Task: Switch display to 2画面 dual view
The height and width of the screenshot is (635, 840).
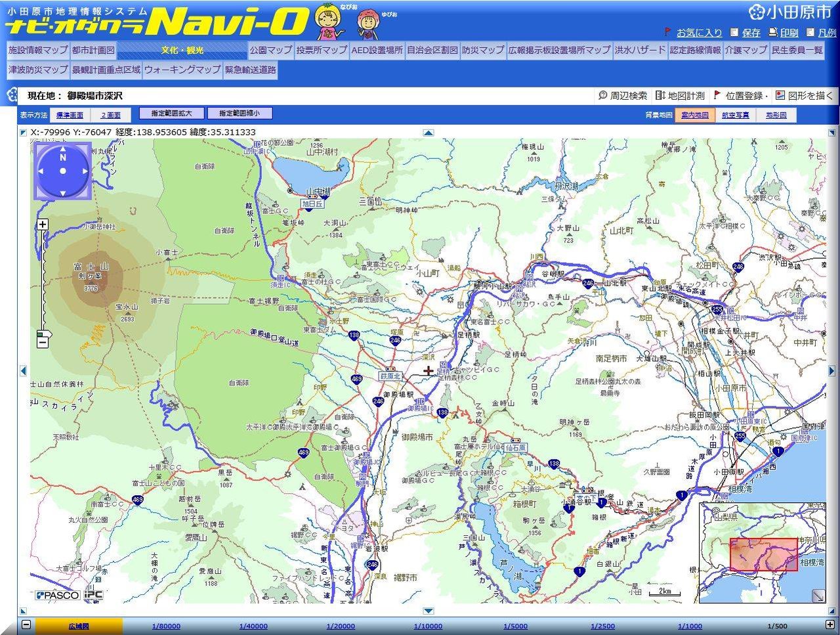Action: pyautogui.click(x=112, y=114)
